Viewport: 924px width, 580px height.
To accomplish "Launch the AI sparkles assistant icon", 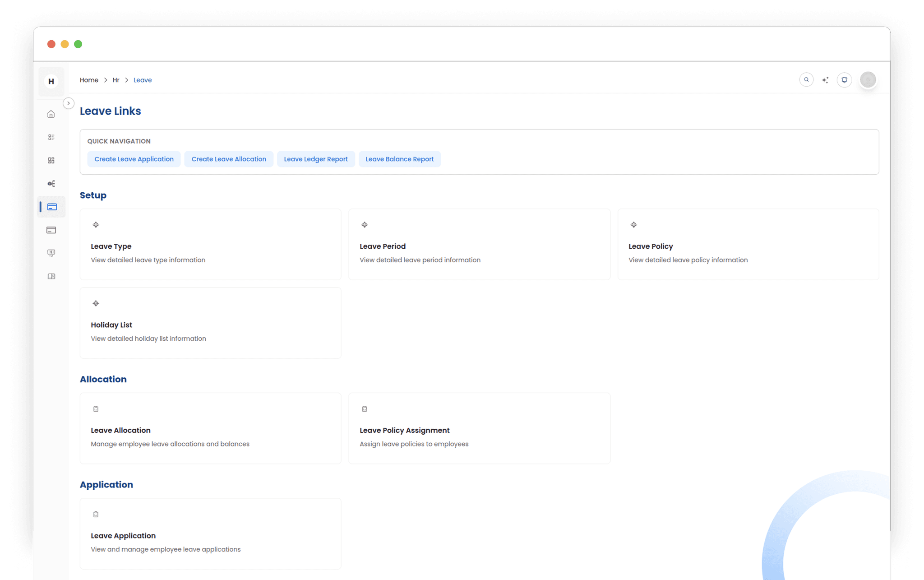I will pyautogui.click(x=825, y=79).
